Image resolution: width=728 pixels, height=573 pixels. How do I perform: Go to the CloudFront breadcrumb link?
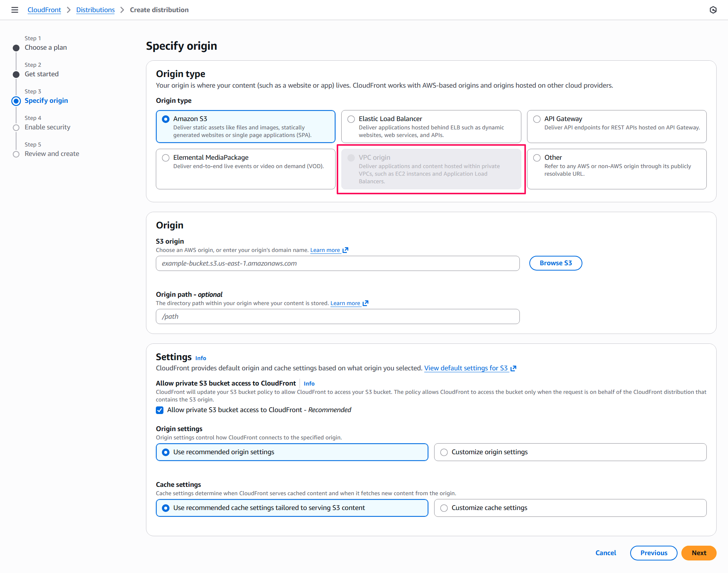point(44,10)
